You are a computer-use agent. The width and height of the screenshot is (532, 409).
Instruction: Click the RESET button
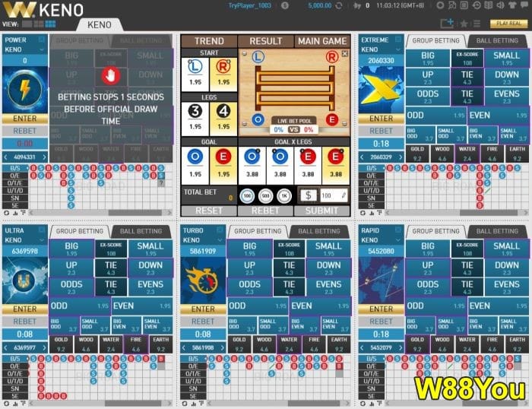[209, 211]
